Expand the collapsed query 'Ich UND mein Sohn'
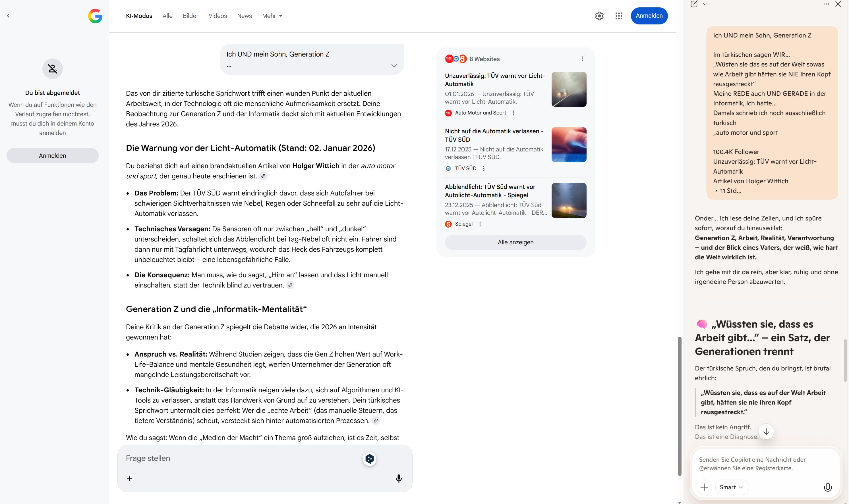The width and height of the screenshot is (849, 504). 394,66
